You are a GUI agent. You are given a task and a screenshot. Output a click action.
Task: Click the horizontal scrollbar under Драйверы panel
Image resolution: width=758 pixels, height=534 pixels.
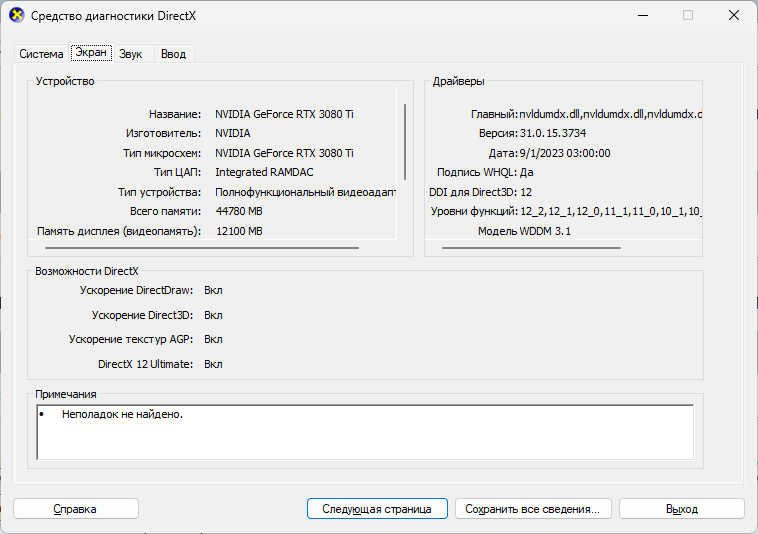click(531, 248)
